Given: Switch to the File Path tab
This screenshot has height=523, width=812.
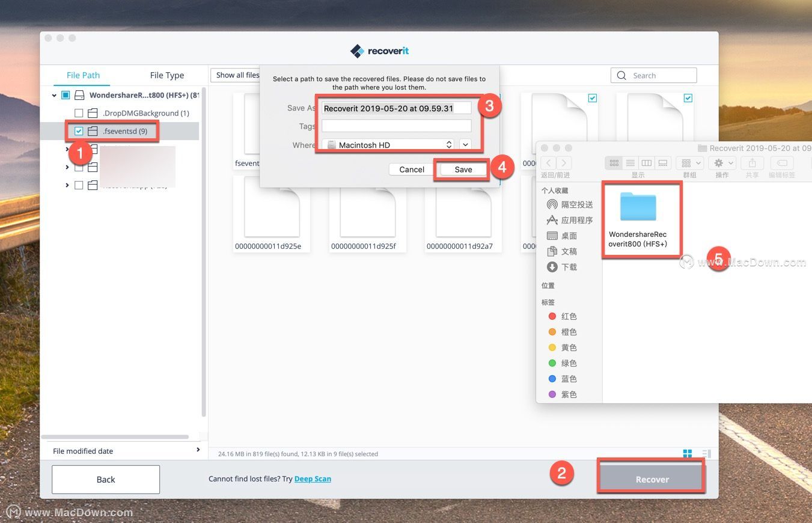Looking at the screenshot, I should (x=83, y=75).
